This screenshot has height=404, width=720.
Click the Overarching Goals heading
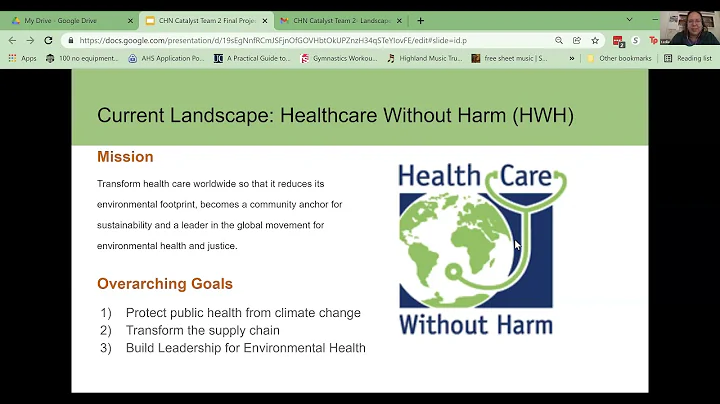(x=165, y=284)
